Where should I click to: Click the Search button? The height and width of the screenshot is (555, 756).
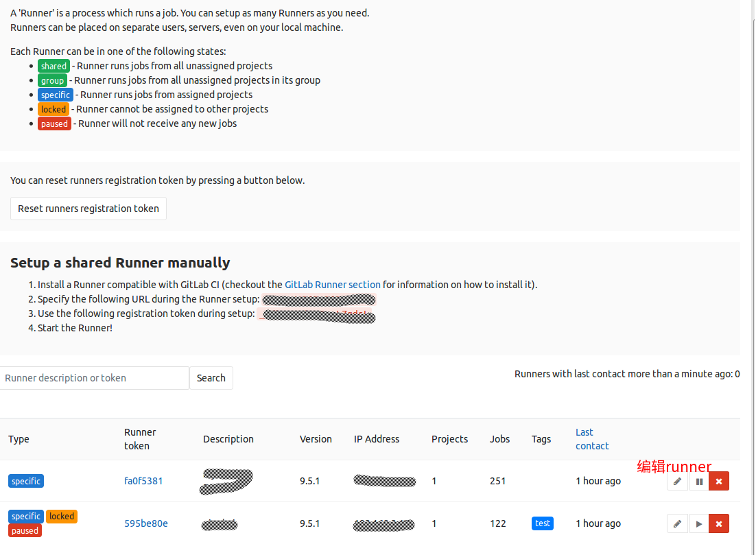(211, 378)
